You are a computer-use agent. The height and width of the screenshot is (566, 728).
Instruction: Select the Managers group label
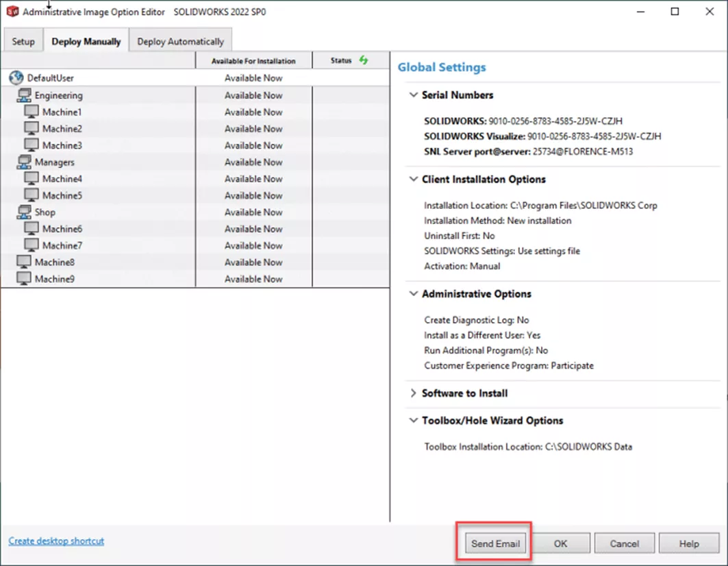(54, 162)
